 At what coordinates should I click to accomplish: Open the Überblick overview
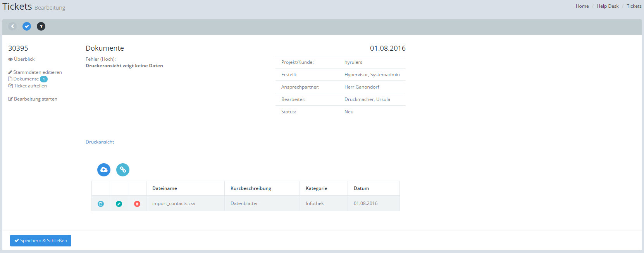coord(24,59)
